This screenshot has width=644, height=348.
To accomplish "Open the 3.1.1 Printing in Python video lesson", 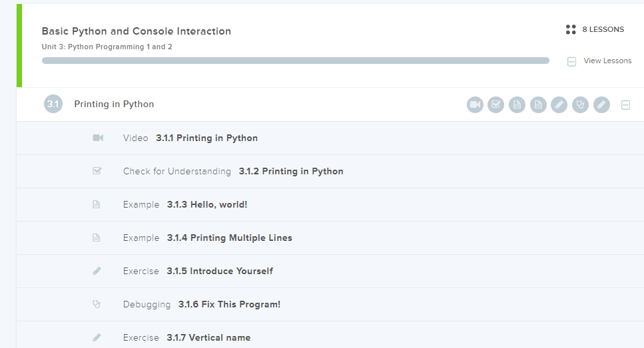I will point(206,138).
